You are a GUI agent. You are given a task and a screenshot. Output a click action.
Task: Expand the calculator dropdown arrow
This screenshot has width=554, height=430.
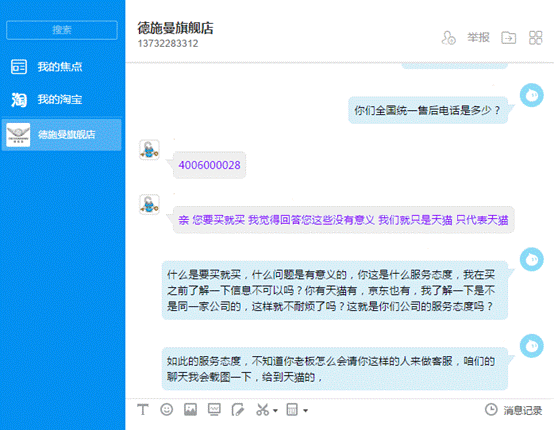coord(306,411)
